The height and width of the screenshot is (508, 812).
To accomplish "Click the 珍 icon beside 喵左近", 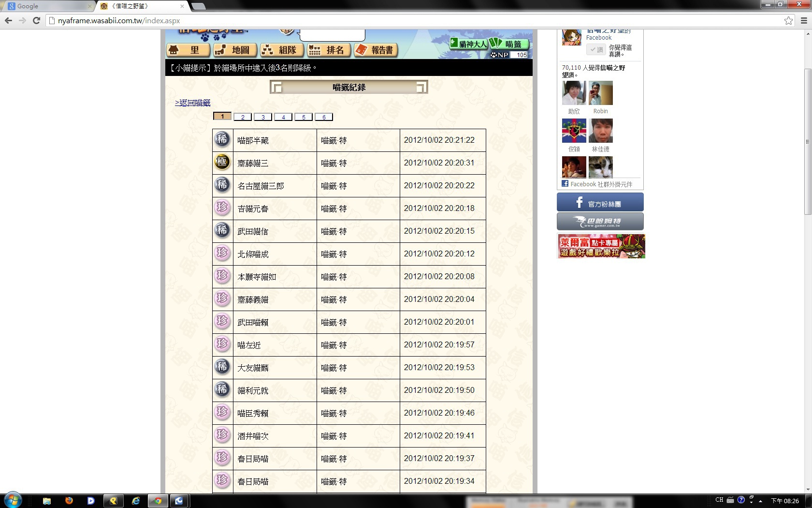I will pos(222,344).
